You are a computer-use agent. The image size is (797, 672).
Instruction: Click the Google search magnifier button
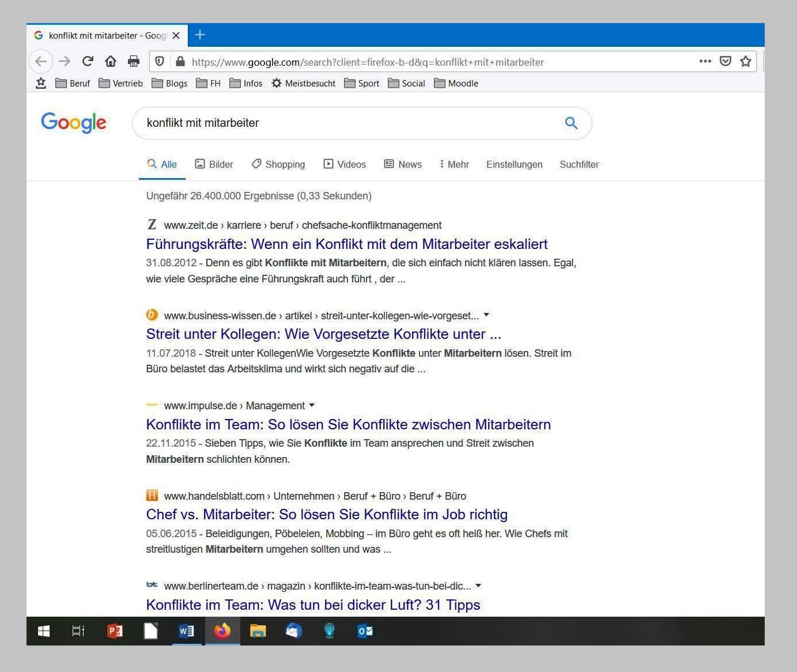pos(571,123)
